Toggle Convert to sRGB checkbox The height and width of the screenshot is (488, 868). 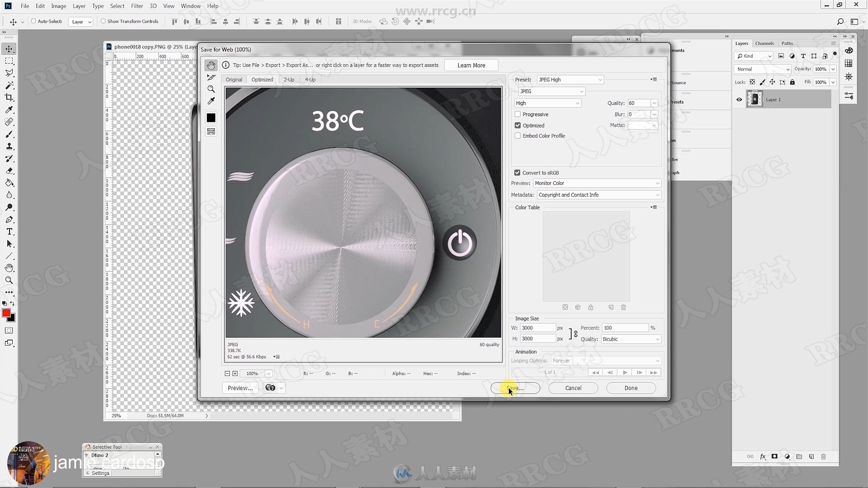tap(518, 172)
